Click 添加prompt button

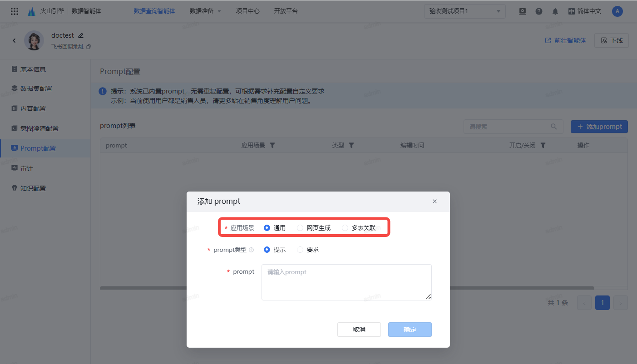[599, 127]
